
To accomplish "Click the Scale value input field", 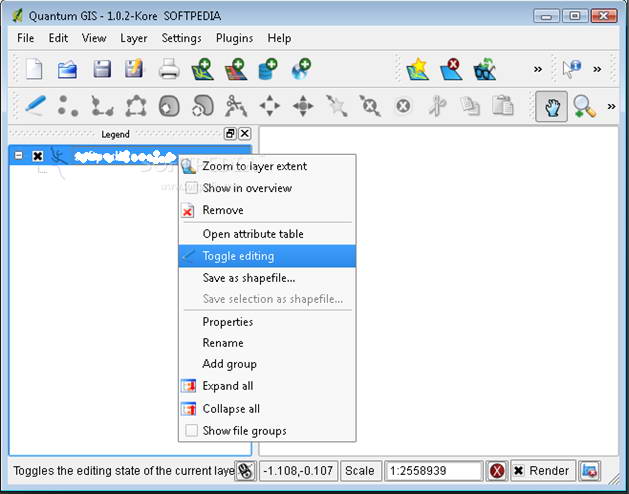I will pyautogui.click(x=432, y=471).
